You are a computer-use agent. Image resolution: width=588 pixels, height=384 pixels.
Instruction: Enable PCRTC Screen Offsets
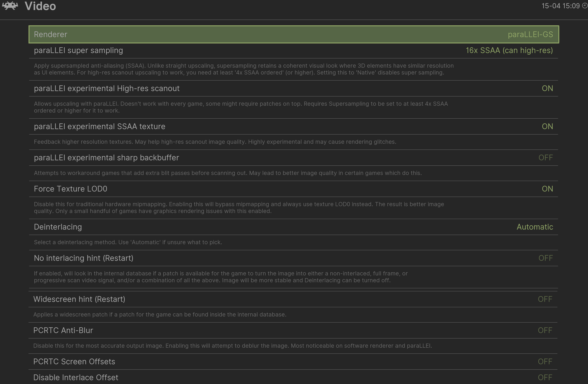[x=545, y=362]
